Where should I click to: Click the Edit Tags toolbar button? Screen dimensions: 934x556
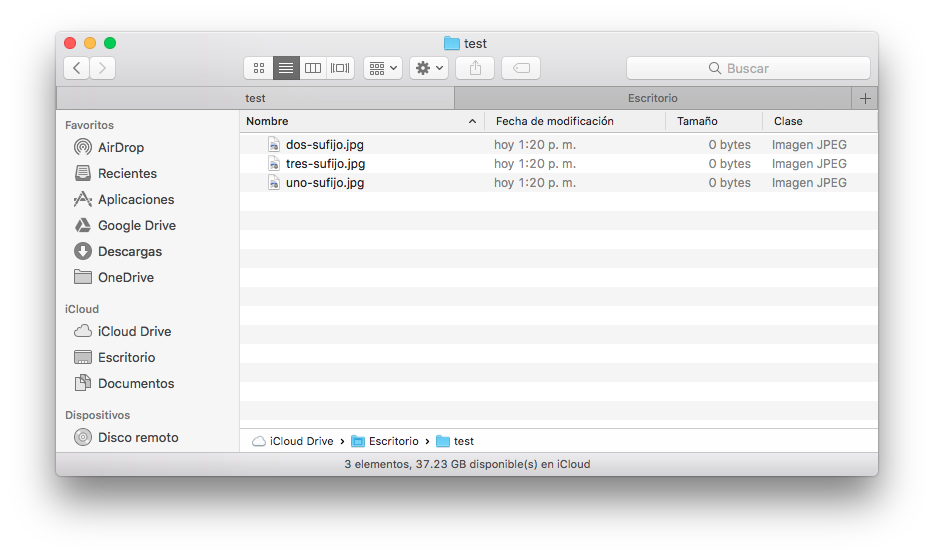point(521,68)
